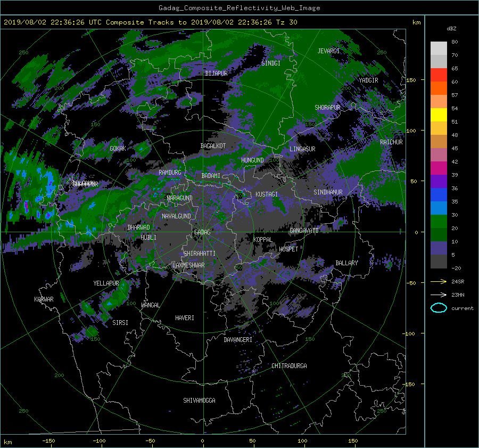Image resolution: width=479 pixels, height=448 pixels.
Task: Click the YELLAPUR city label
Action: click(106, 283)
